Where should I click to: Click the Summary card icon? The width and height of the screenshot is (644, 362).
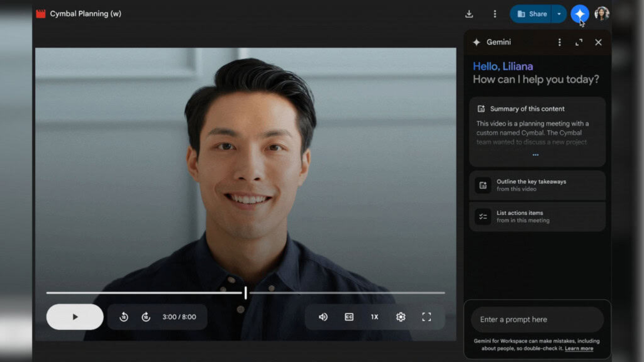click(x=481, y=109)
